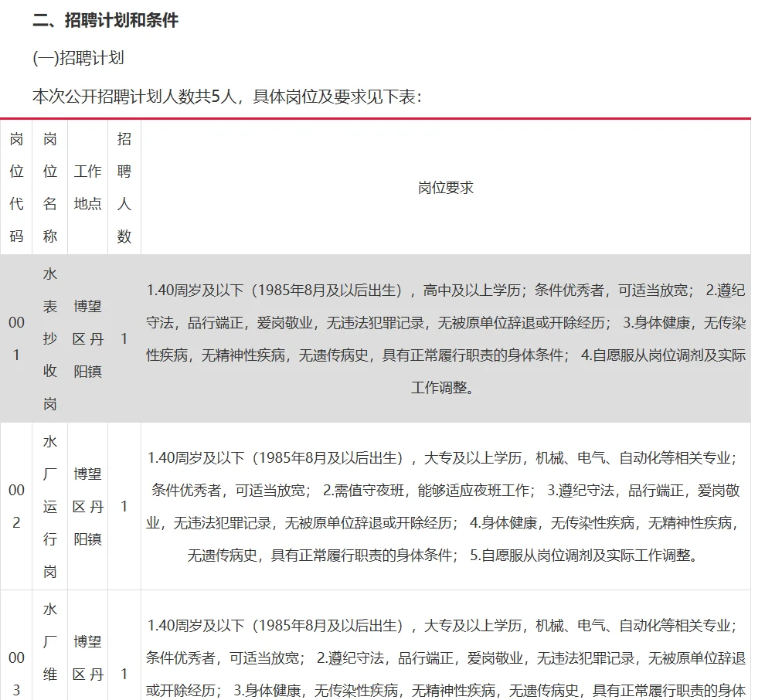Select job code 003 in the table
This screenshot has width=765, height=700.
(15, 672)
